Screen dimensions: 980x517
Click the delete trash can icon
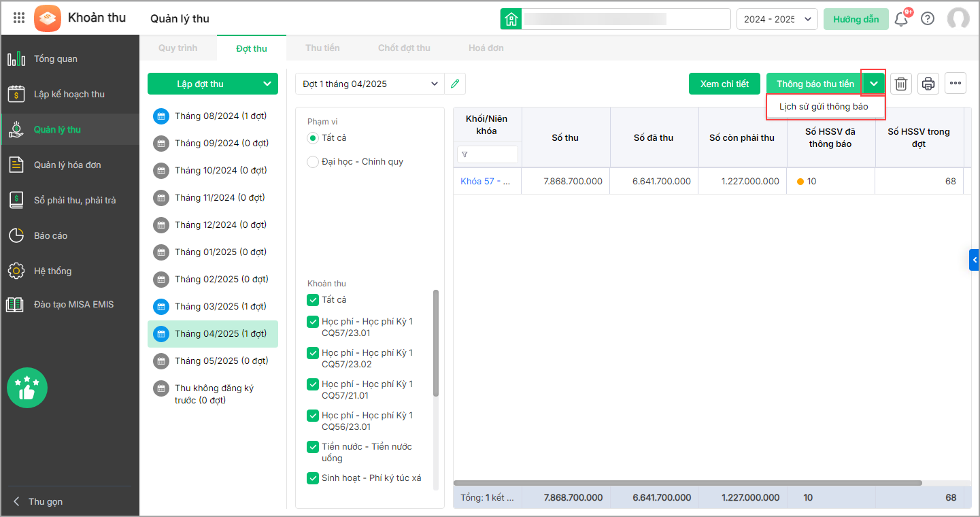[901, 84]
